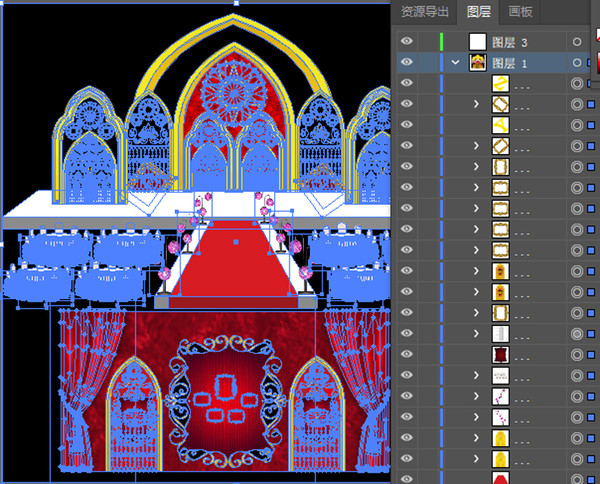
Task: Click the 图层 1 layer name
Action: (x=509, y=63)
